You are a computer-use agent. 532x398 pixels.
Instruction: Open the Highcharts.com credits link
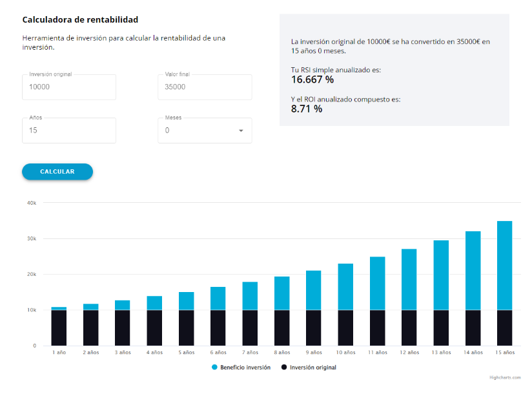pyautogui.click(x=505, y=377)
